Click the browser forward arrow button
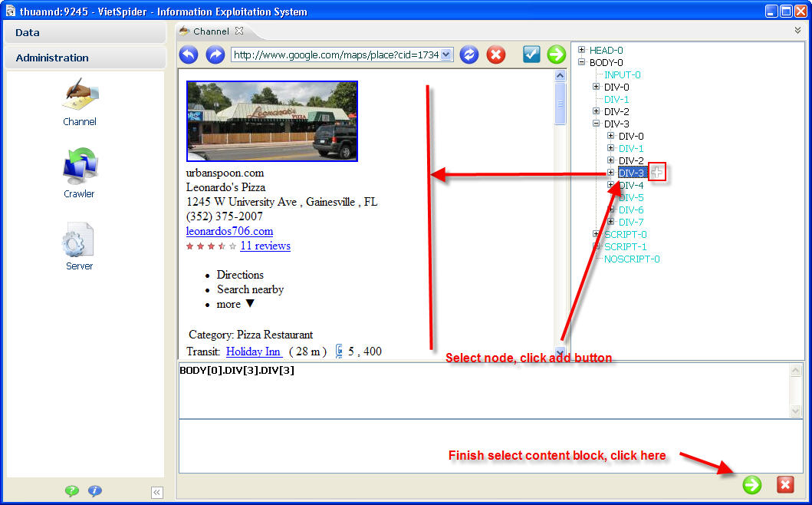The image size is (812, 505). point(215,54)
